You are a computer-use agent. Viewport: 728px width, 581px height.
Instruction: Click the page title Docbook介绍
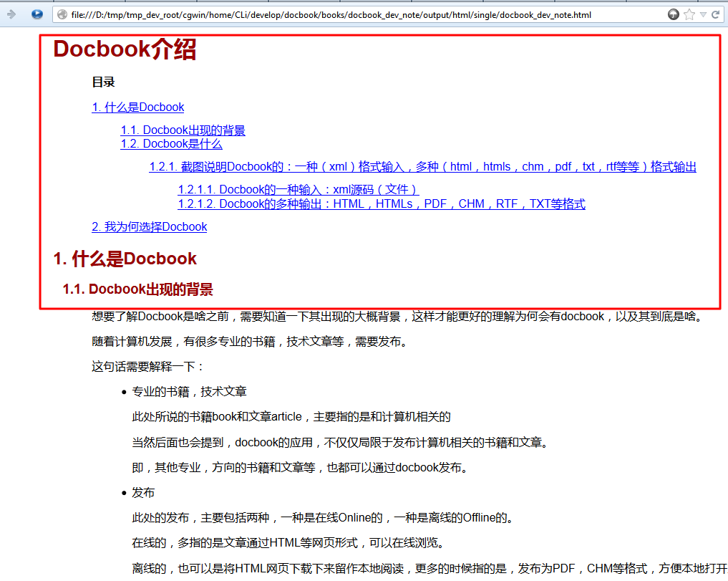tap(125, 49)
